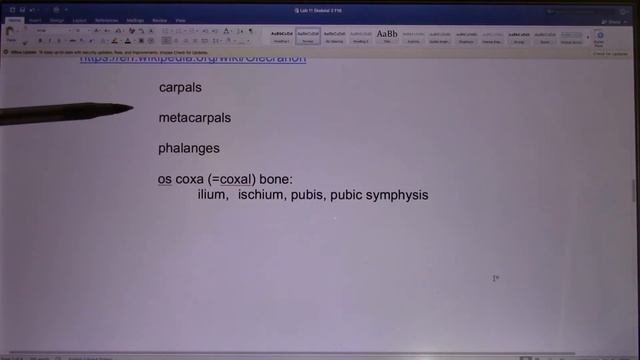640x360 pixels.
Task: Click the Numbered List icon
Action: (x=179, y=31)
